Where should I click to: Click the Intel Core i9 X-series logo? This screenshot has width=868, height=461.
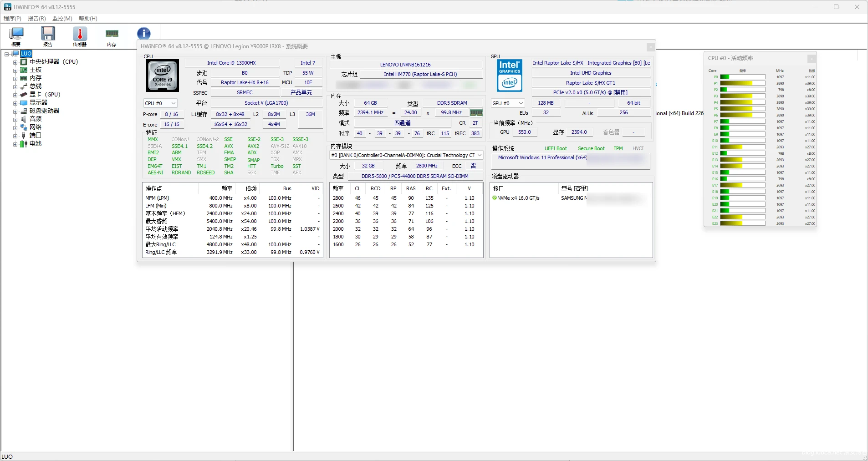coord(163,76)
